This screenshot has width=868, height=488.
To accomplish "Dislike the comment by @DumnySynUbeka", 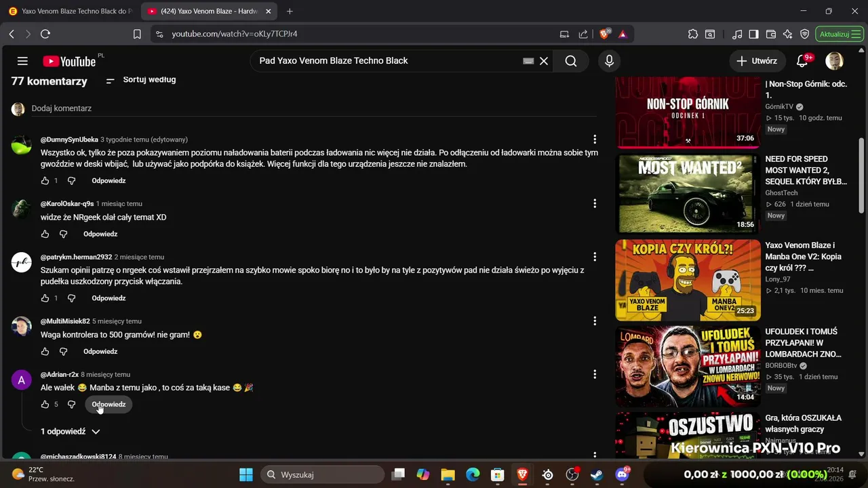I will (71, 181).
